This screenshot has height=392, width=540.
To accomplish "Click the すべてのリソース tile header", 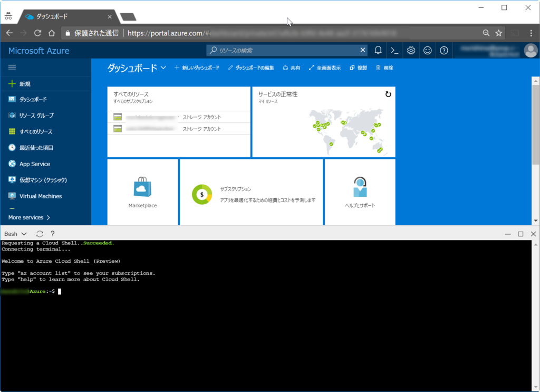I will click(x=131, y=94).
